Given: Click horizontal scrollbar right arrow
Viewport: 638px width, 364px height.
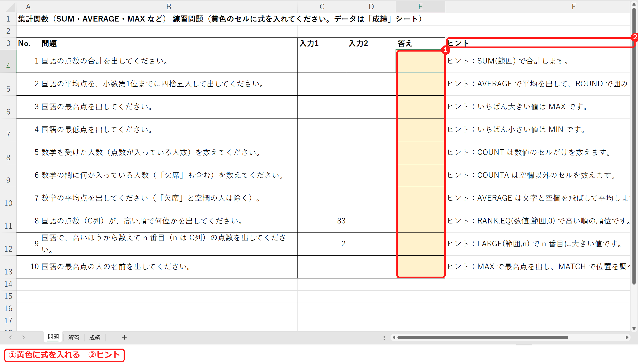Looking at the screenshot, I should click(x=627, y=337).
